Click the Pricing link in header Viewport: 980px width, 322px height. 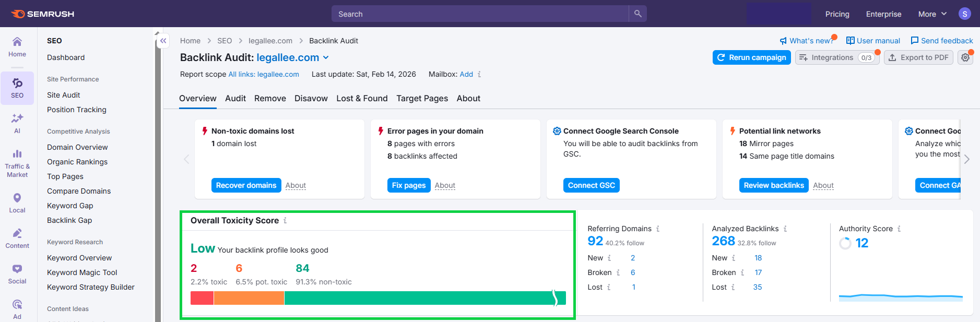click(x=837, y=14)
